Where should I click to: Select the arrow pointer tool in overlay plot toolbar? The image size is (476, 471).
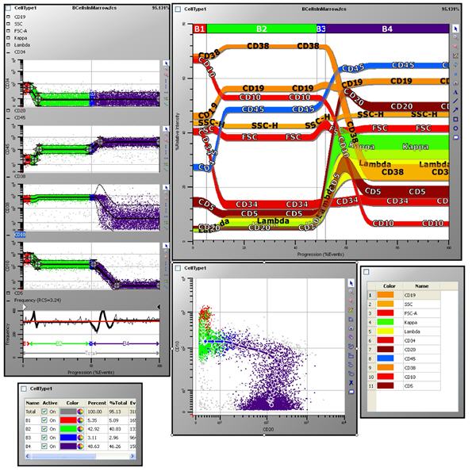[455, 29]
